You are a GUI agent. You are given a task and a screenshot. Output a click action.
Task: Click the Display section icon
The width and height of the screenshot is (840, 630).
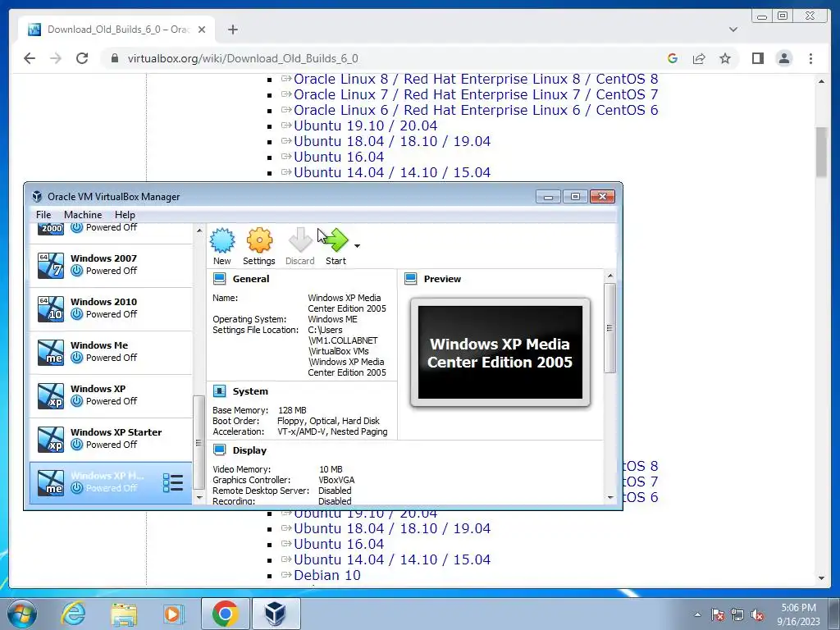click(x=220, y=450)
